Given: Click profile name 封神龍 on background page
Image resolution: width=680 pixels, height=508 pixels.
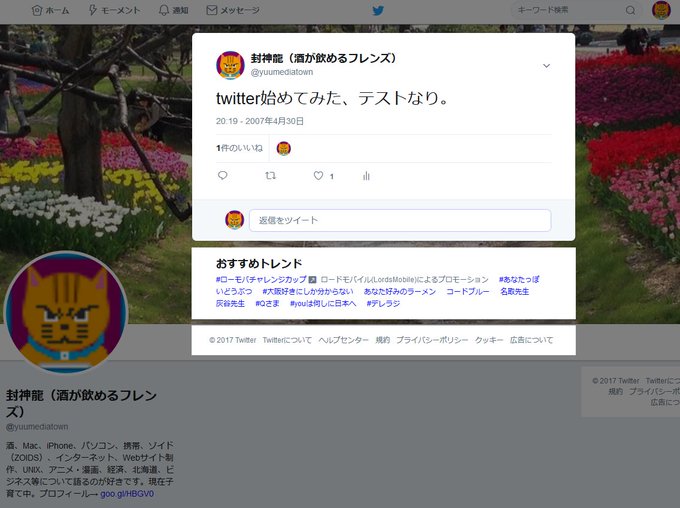Looking at the screenshot, I should pos(81,403).
